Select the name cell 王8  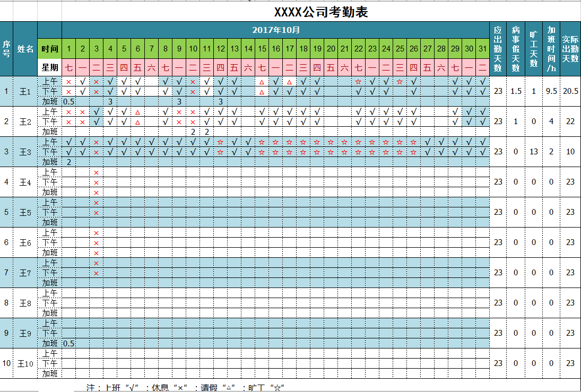pos(25,303)
